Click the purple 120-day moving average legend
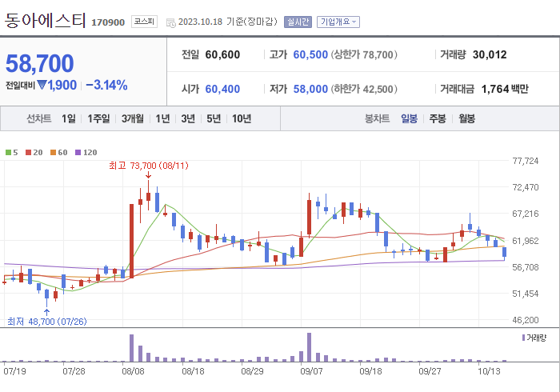The image size is (560, 392). [86, 153]
